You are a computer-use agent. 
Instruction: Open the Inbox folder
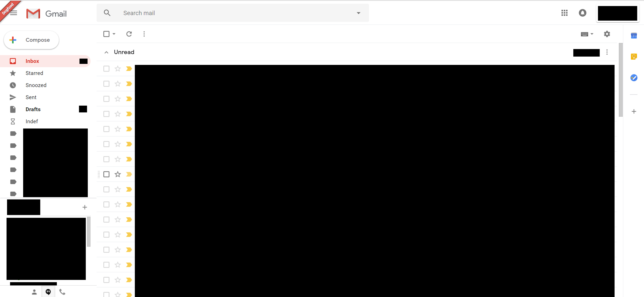pyautogui.click(x=32, y=61)
